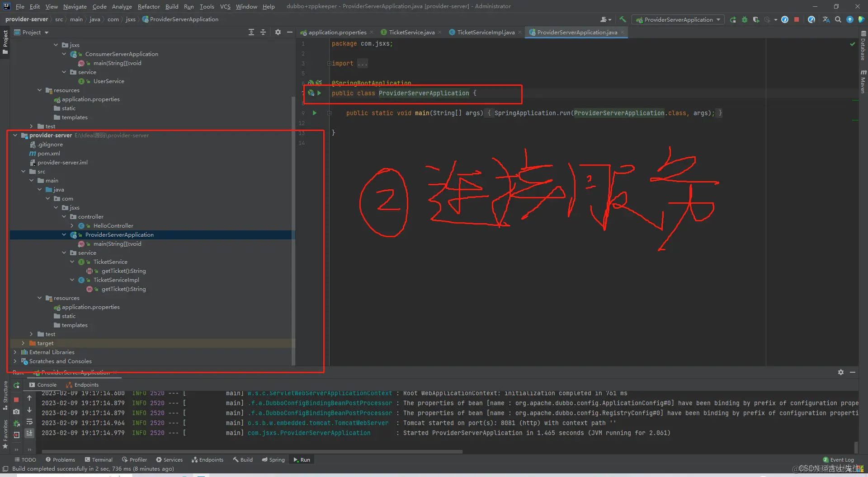Open Project panel gear options

(278, 32)
